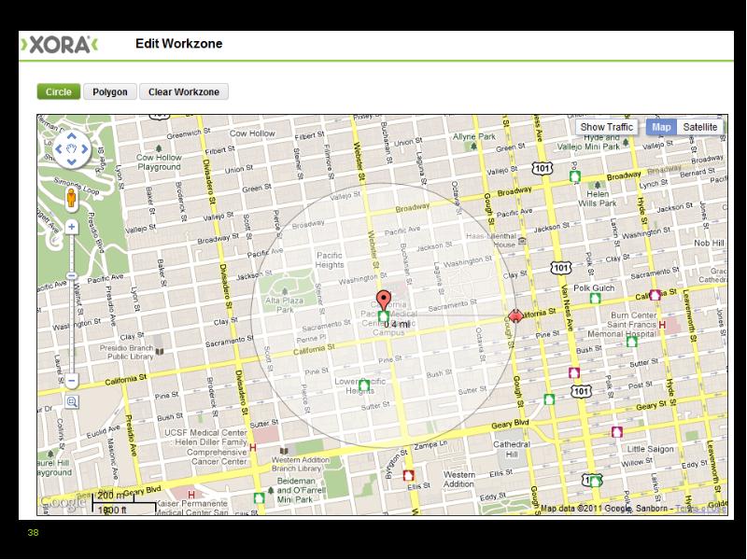Click the Little Saigon label

click(650, 449)
